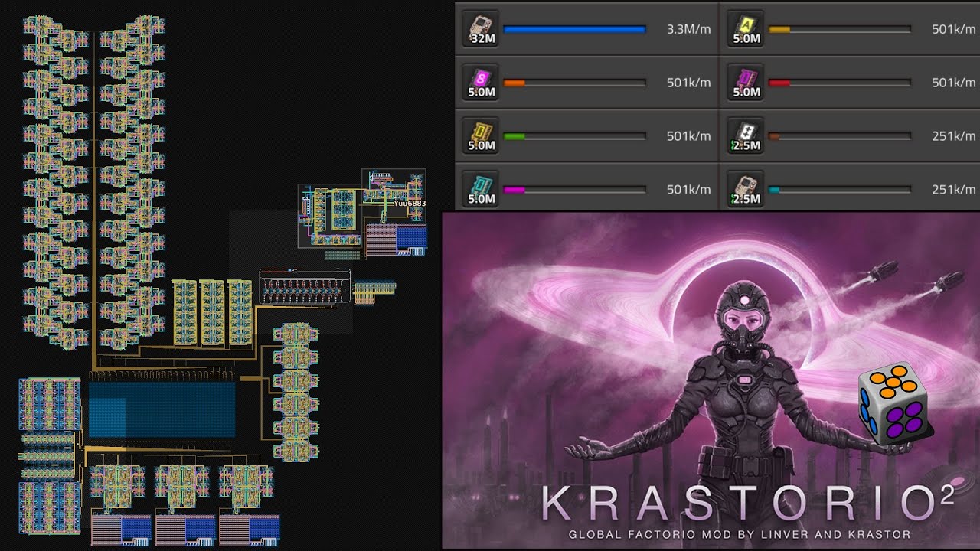
Task: Click '501k/m' beside the green bar
Action: pos(688,136)
